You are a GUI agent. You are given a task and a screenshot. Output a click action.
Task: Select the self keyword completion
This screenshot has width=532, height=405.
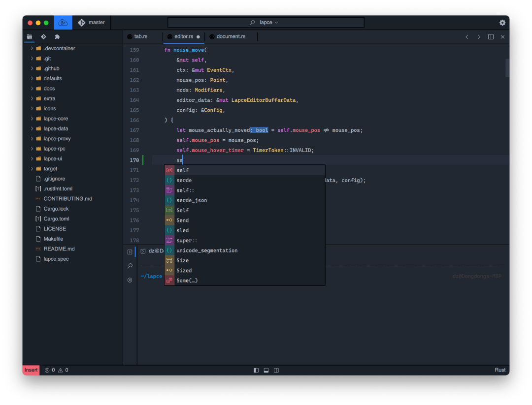245,170
